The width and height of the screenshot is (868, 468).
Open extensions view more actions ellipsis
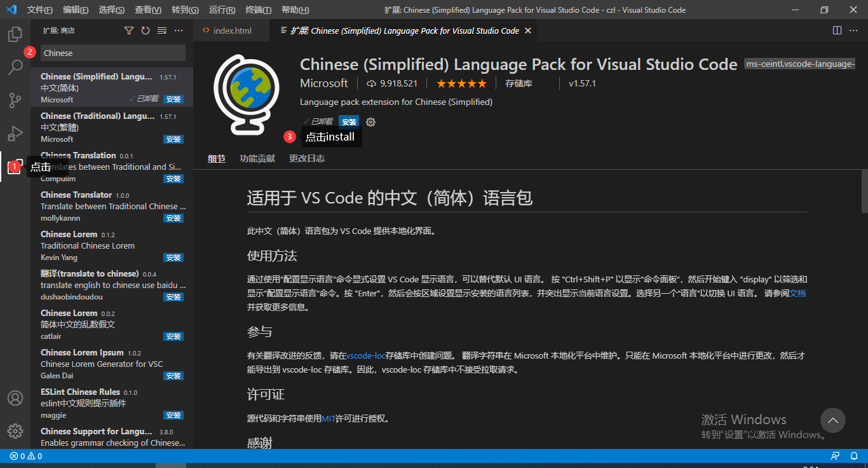(x=179, y=31)
